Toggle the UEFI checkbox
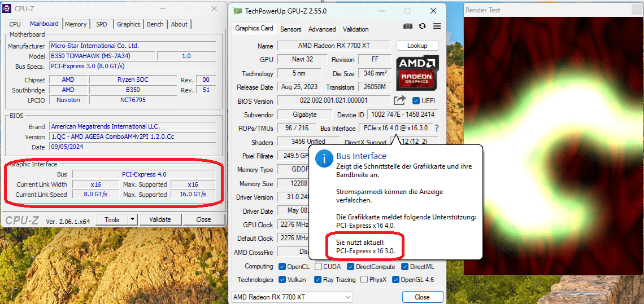This screenshot has width=644, height=304. tap(416, 100)
